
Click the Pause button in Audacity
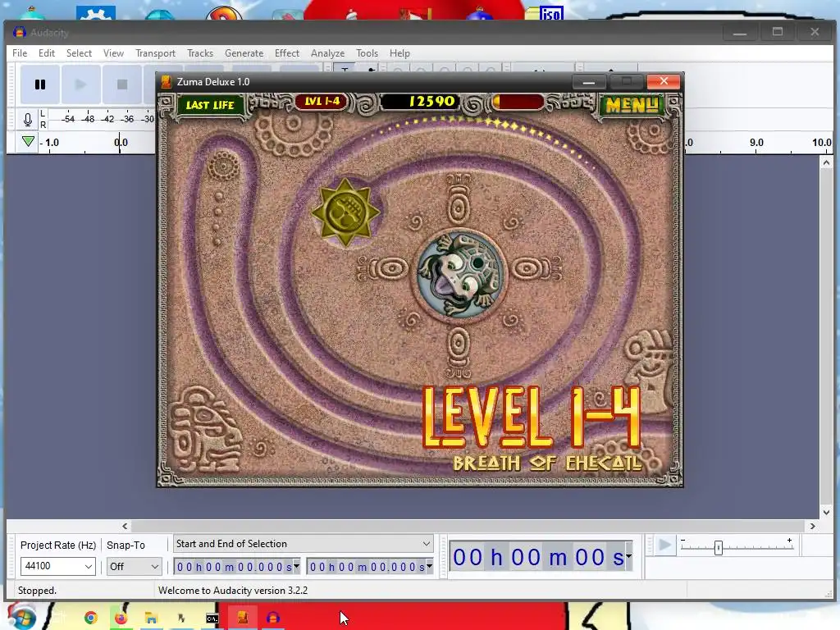pyautogui.click(x=40, y=84)
